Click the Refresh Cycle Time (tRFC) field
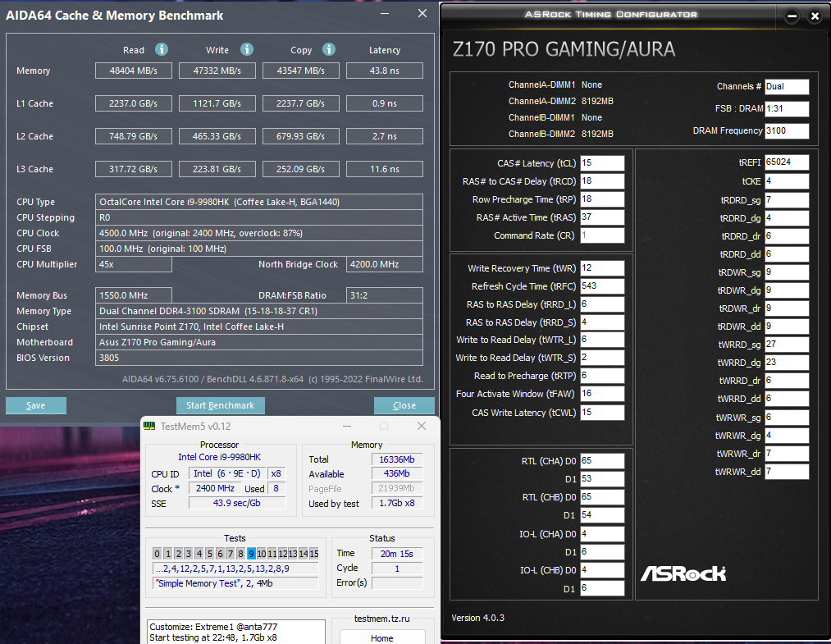Image resolution: width=831 pixels, height=644 pixels. [603, 286]
